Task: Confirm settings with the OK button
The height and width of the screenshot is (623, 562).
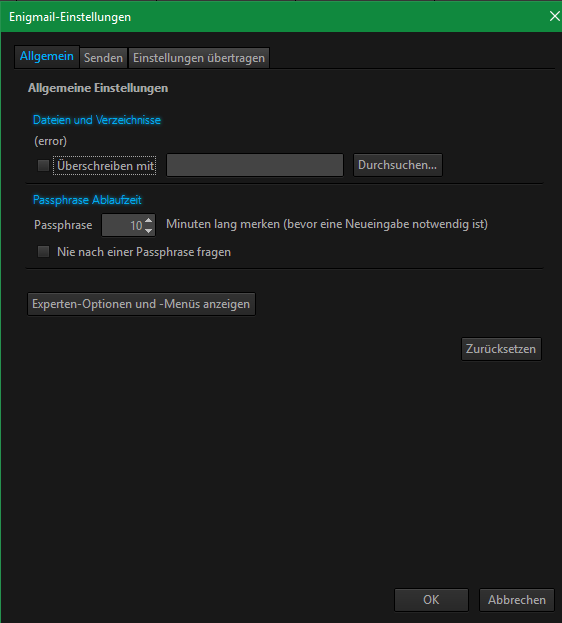Action: (431, 600)
